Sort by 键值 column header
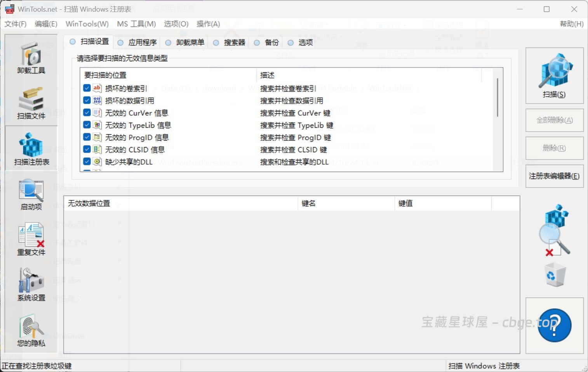This screenshot has height=372, width=588. pos(443,203)
